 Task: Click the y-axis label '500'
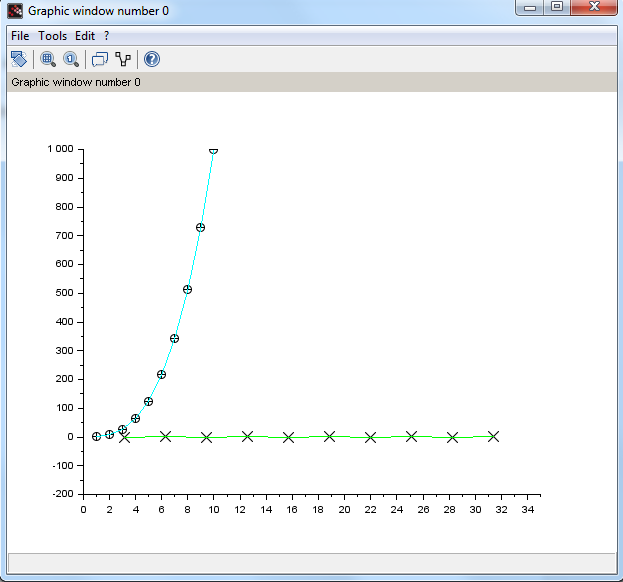[64, 293]
